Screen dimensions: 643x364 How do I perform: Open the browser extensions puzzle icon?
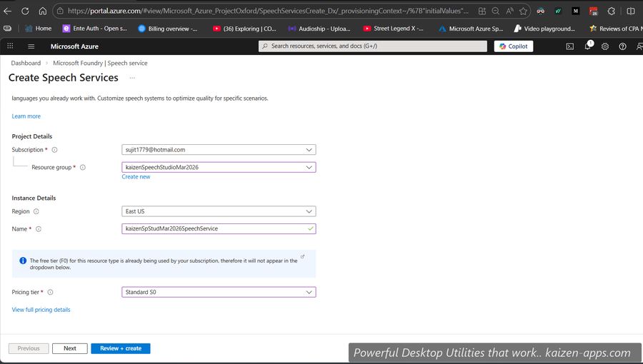pos(612,11)
